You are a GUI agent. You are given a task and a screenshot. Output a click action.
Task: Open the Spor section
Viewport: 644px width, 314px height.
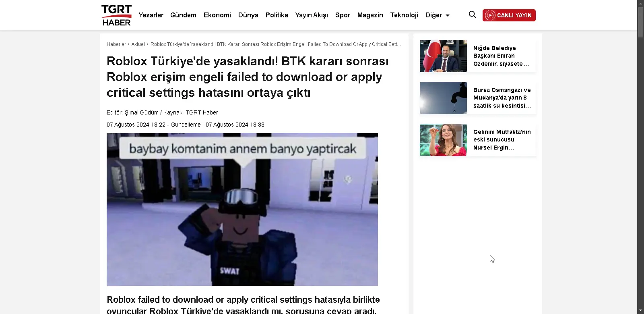[x=343, y=15]
